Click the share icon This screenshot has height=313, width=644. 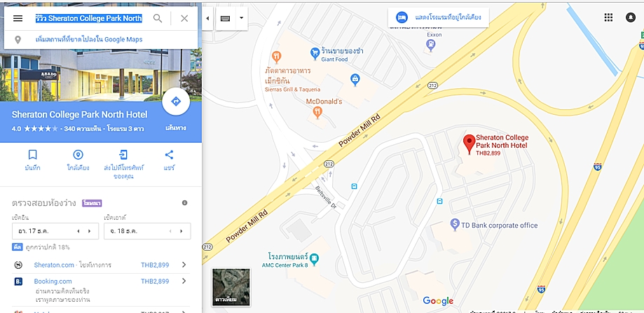[169, 155]
